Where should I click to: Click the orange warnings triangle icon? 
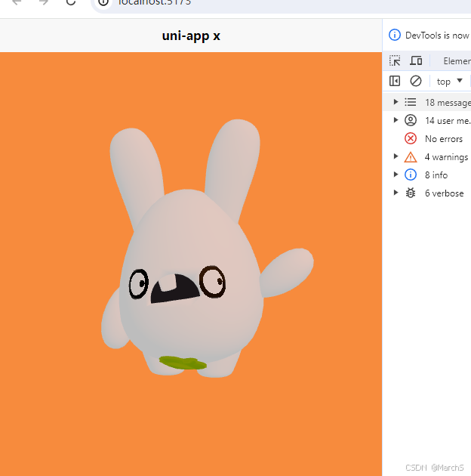pyautogui.click(x=411, y=157)
